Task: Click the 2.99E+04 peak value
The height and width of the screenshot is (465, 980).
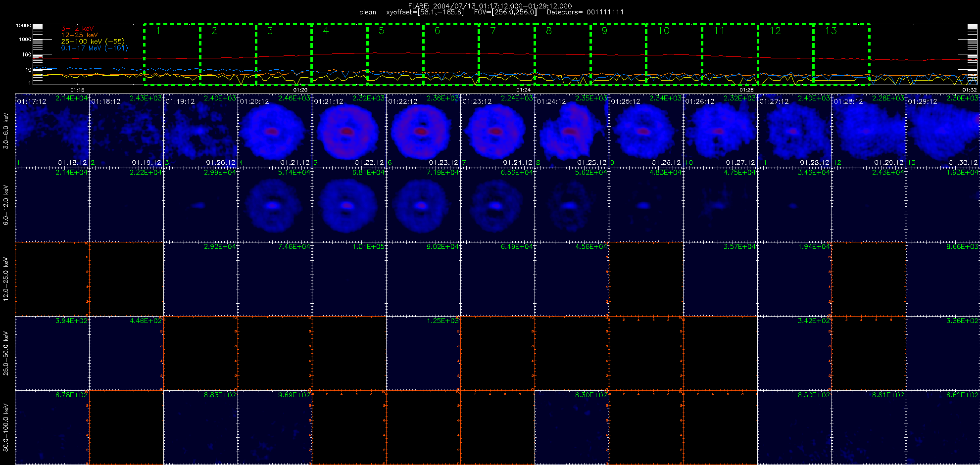Action: click(x=220, y=172)
